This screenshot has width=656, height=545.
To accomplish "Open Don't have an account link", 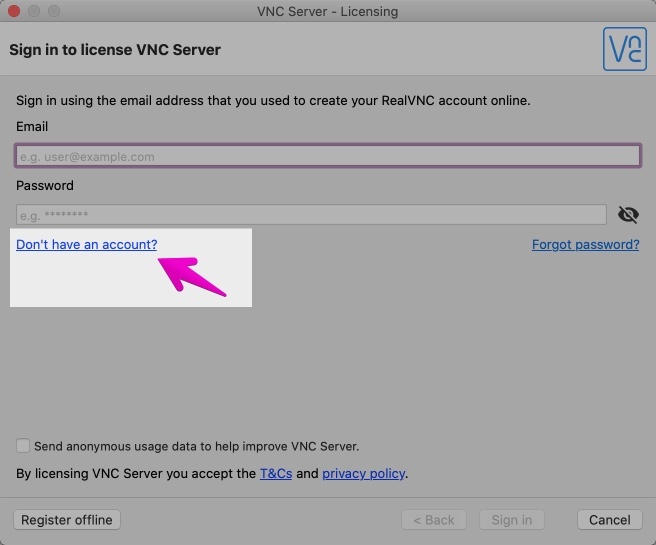I will [87, 244].
